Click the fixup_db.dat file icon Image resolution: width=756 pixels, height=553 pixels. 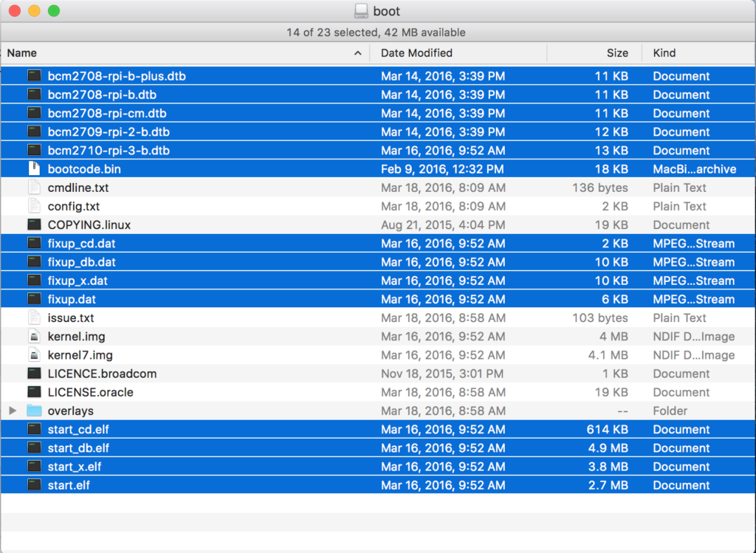tap(34, 262)
